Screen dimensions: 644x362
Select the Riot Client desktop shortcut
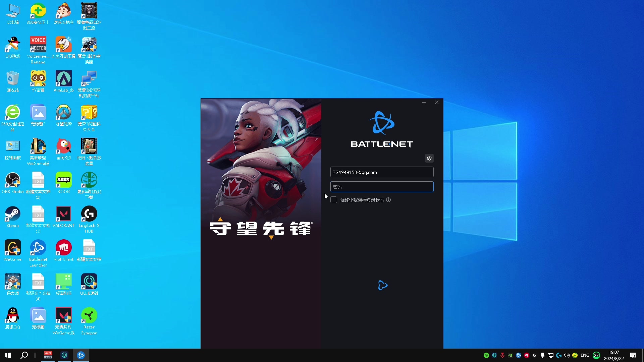(x=64, y=251)
